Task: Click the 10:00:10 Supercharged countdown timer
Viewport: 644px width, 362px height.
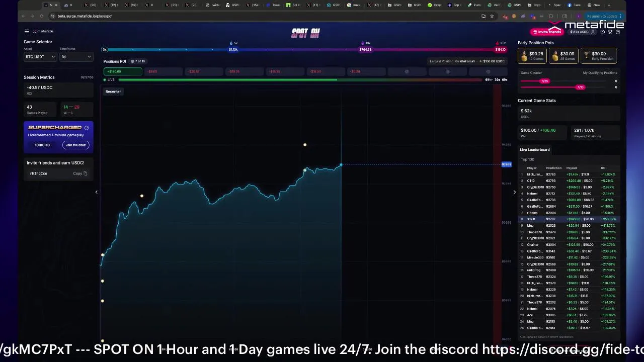Action: click(42, 145)
